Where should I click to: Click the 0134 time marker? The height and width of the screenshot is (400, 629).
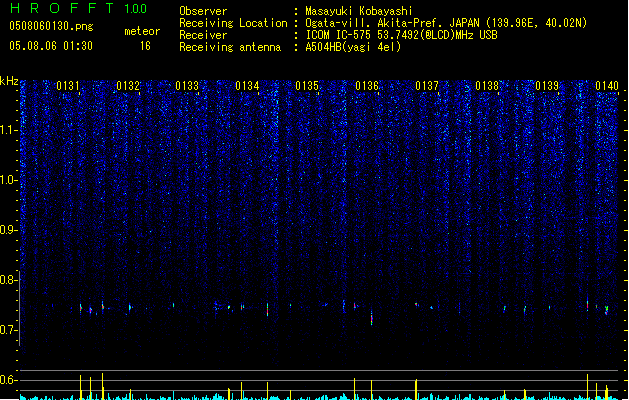coord(248,86)
